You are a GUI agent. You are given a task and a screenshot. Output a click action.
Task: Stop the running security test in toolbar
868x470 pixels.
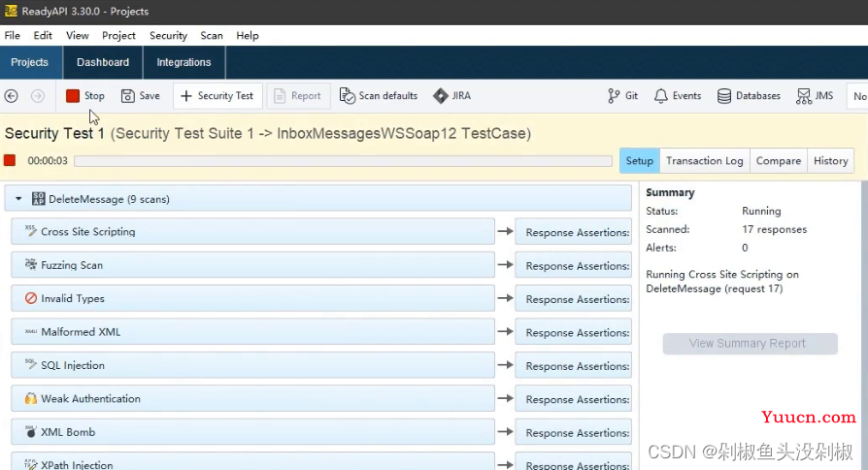[x=84, y=96]
